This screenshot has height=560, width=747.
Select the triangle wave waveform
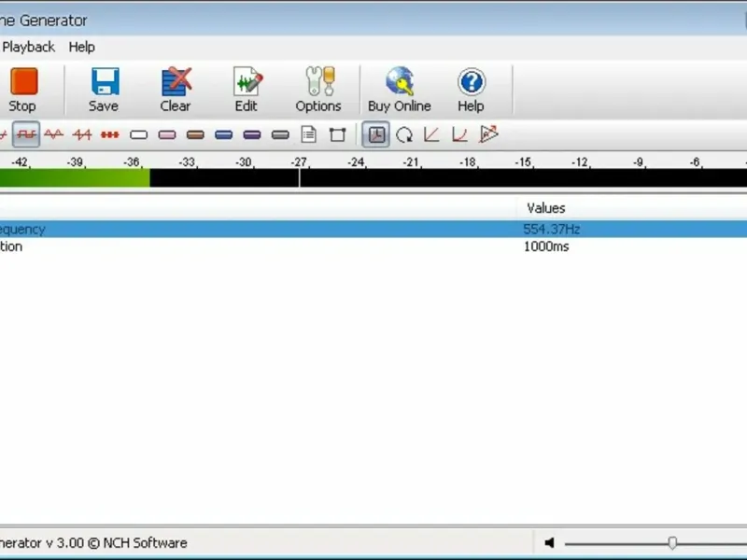[53, 134]
